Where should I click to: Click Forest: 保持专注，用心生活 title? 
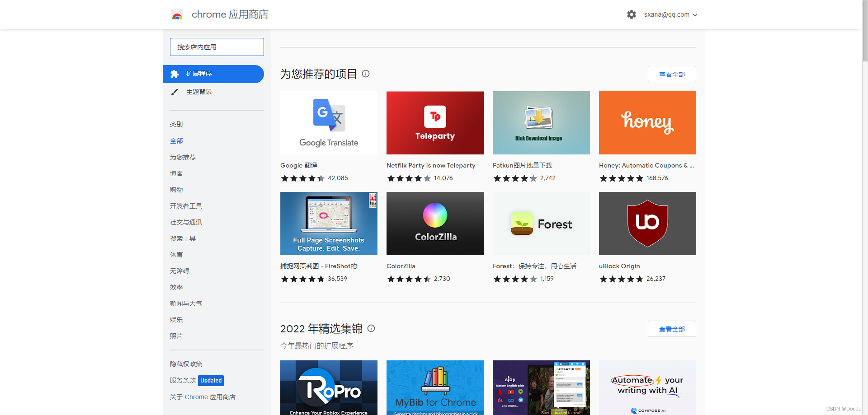pyautogui.click(x=535, y=266)
